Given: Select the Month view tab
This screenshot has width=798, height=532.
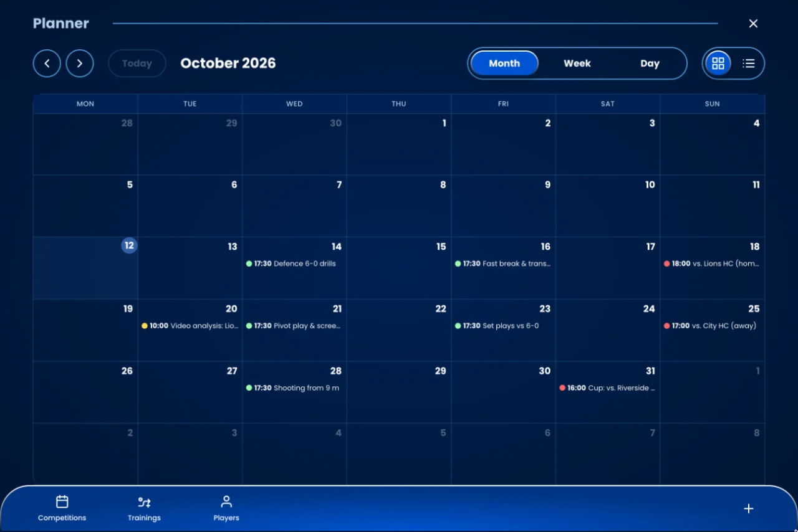Looking at the screenshot, I should tap(504, 64).
